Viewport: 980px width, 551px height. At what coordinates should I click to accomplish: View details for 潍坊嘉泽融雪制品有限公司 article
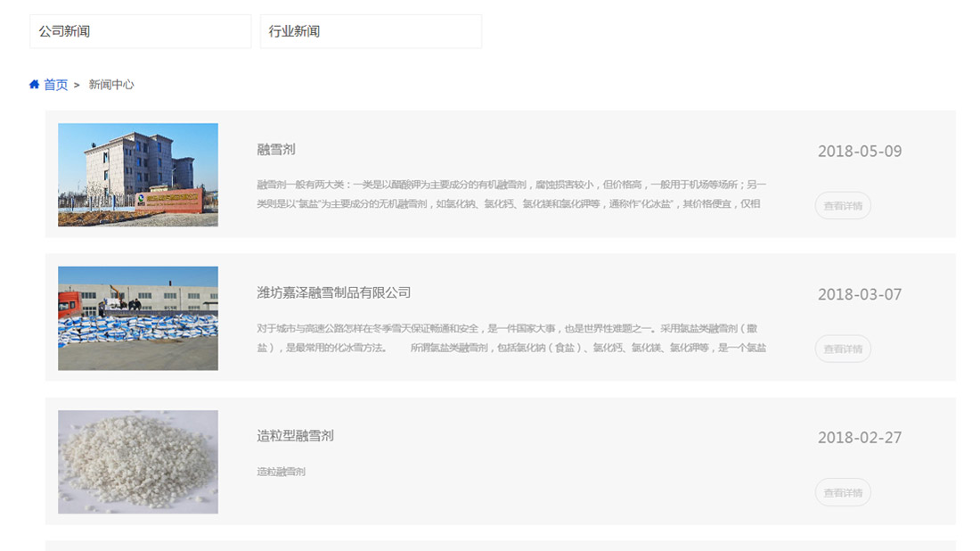pyautogui.click(x=843, y=349)
